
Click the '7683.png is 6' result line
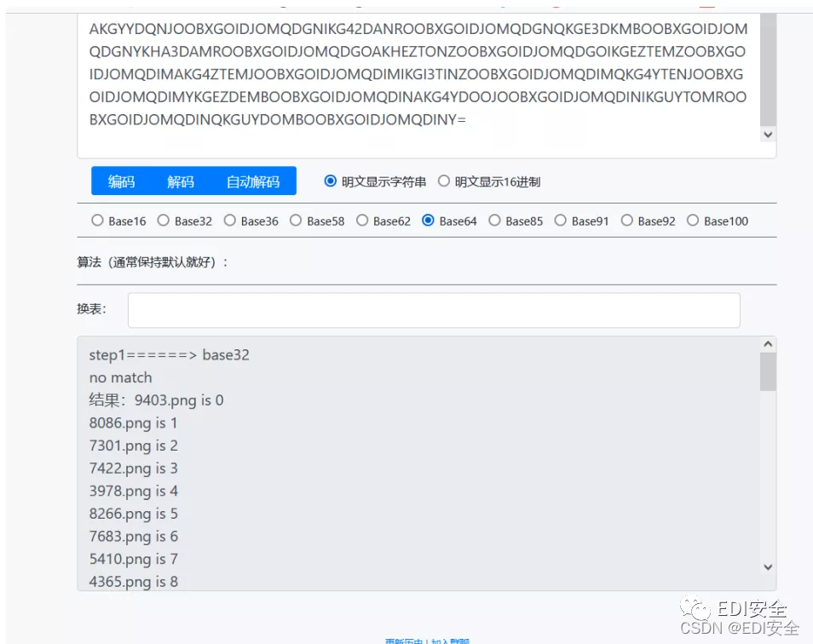click(133, 536)
